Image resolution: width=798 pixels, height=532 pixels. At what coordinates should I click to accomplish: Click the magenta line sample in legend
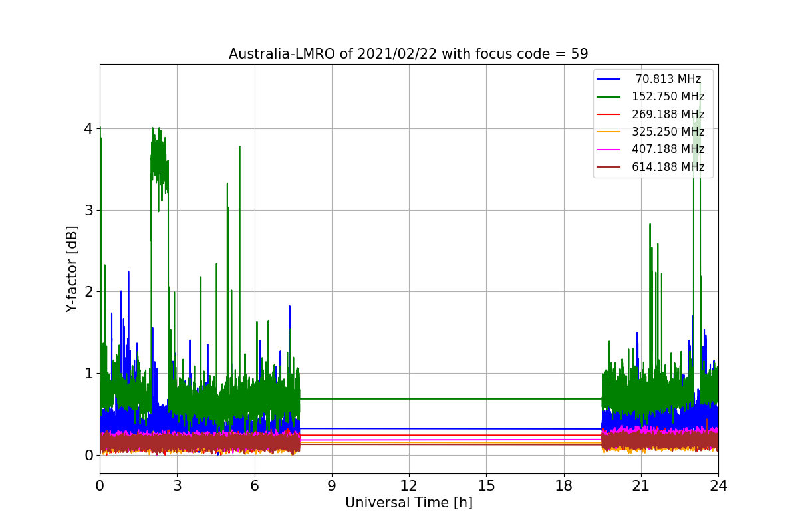pyautogui.click(x=608, y=149)
